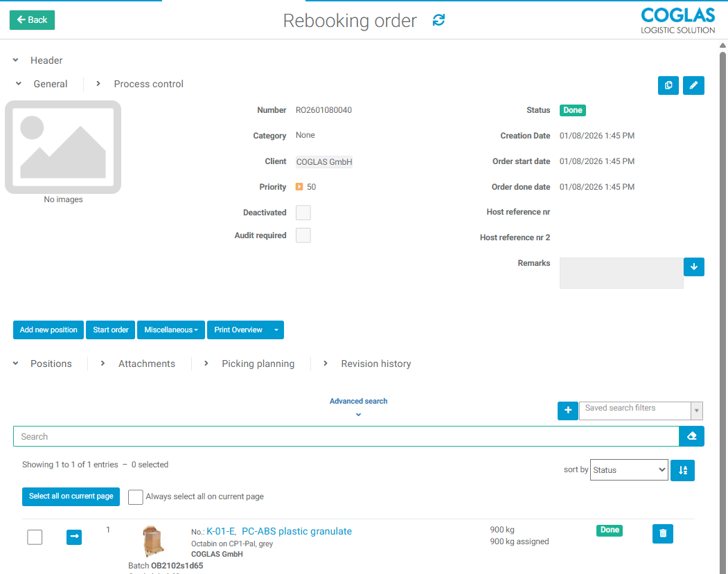The image size is (728, 574).
Task: Open the PC-ABS plastic granulate link
Action: [x=296, y=531]
